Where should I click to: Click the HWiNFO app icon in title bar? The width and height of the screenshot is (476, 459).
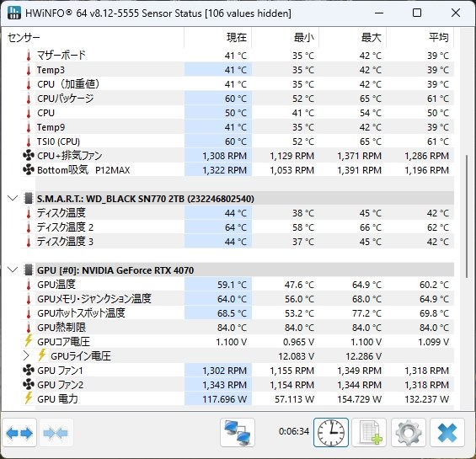click(14, 13)
